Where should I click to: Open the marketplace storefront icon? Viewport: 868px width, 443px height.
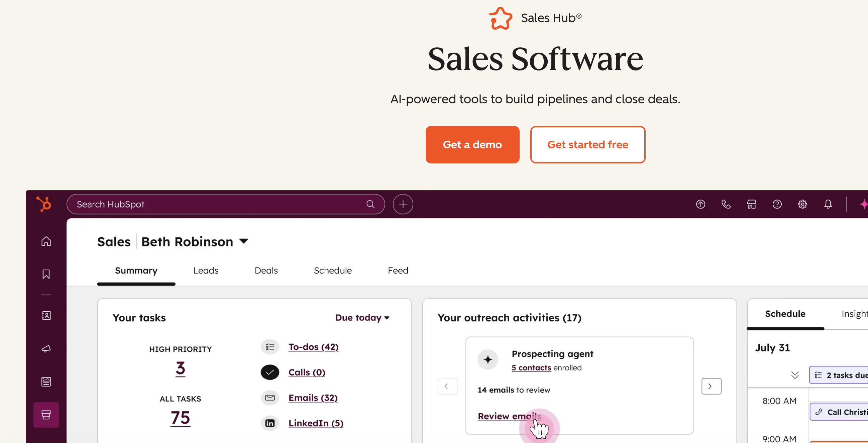tap(751, 204)
